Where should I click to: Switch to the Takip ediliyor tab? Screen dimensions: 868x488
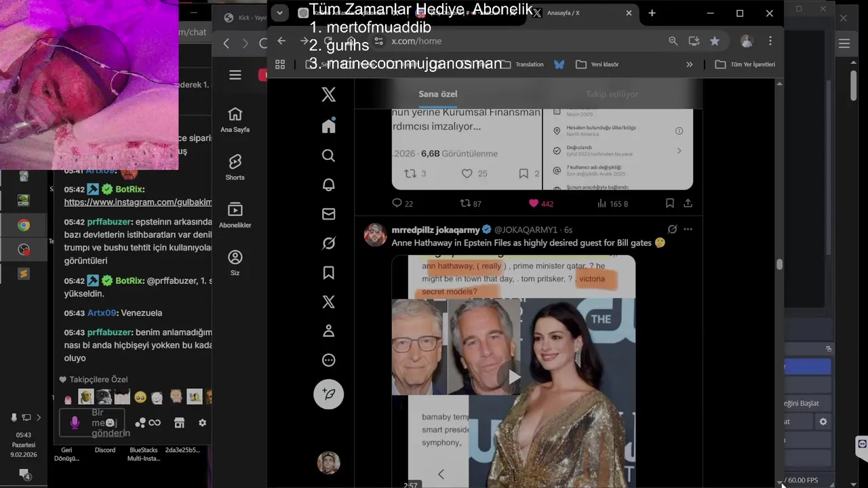point(612,94)
